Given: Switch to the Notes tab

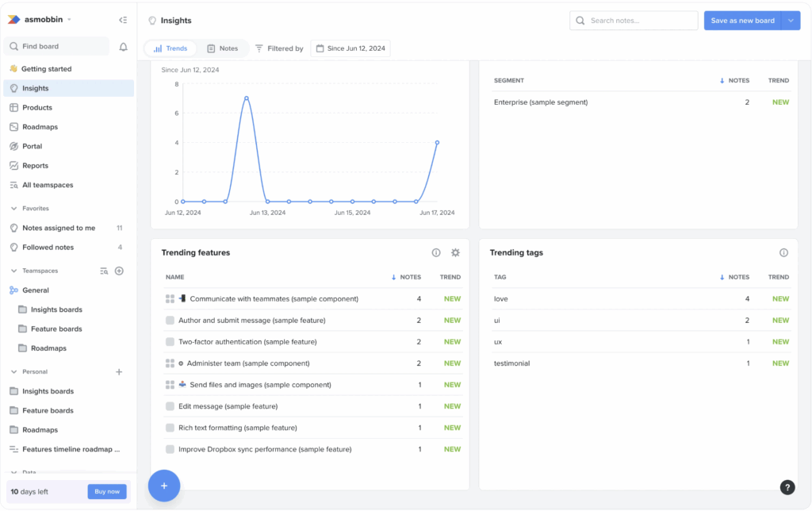Looking at the screenshot, I should tap(223, 48).
